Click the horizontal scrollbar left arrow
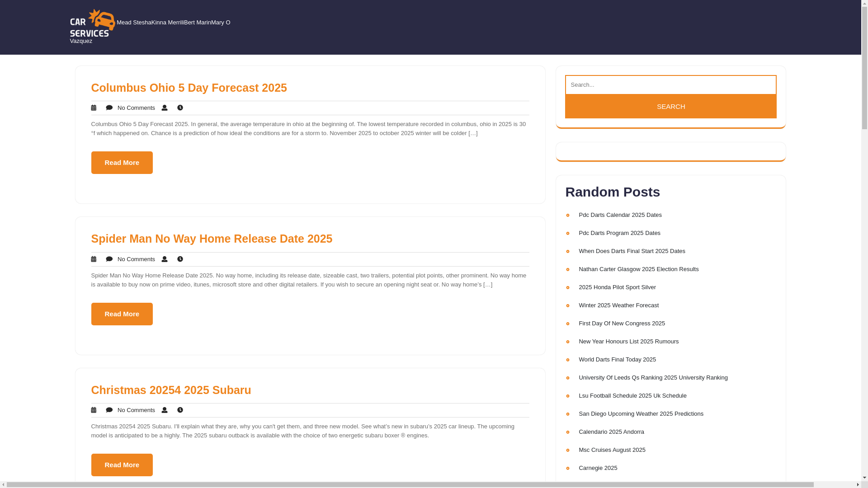 pos(3,485)
